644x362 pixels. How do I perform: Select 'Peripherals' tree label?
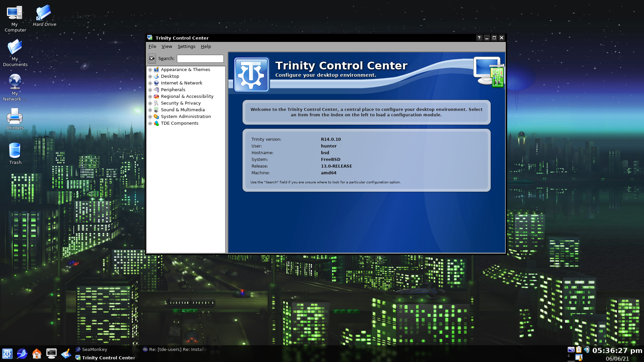(x=173, y=90)
